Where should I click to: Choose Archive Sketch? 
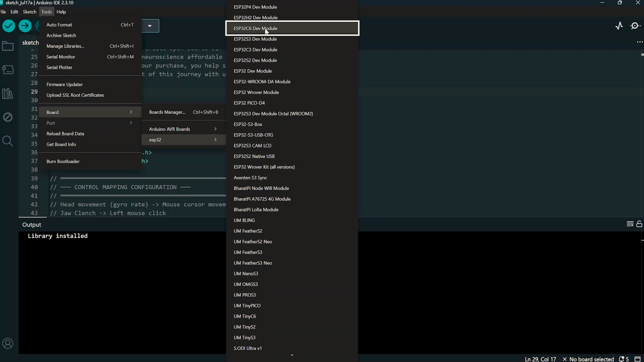click(x=90, y=35)
